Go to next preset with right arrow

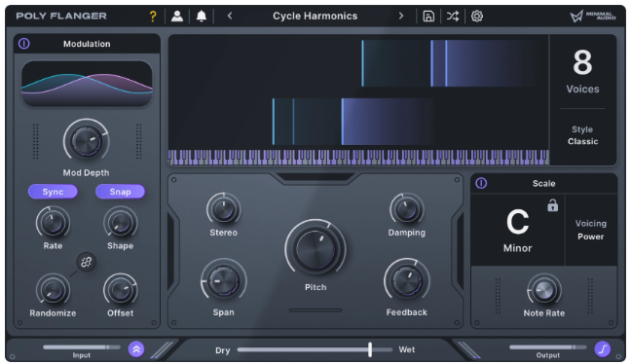(401, 17)
